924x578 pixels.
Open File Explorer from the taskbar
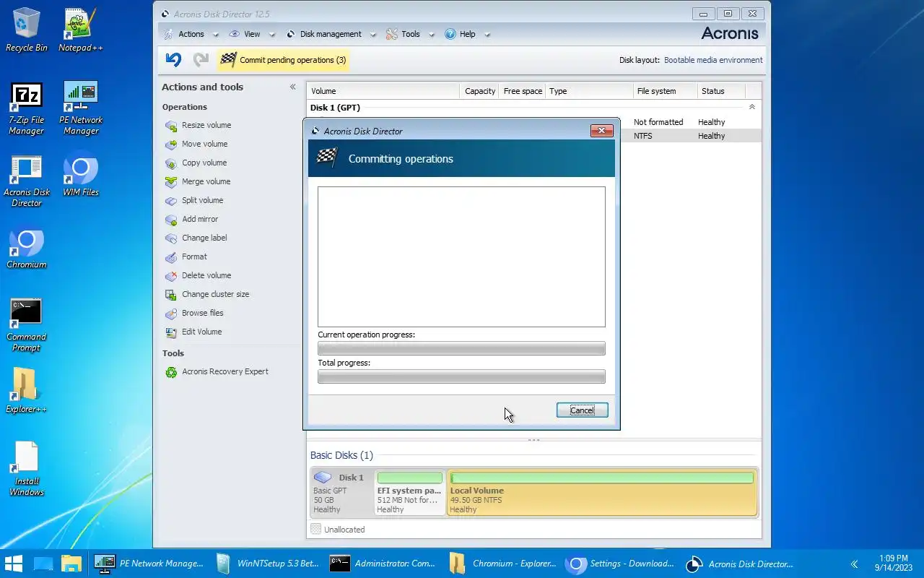pyautogui.click(x=71, y=564)
